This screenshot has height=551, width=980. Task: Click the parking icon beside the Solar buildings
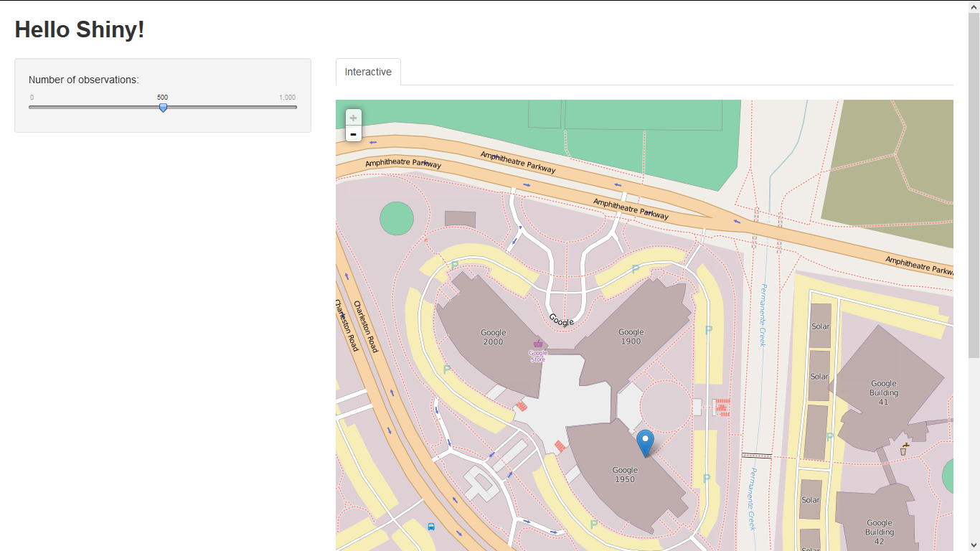(829, 436)
